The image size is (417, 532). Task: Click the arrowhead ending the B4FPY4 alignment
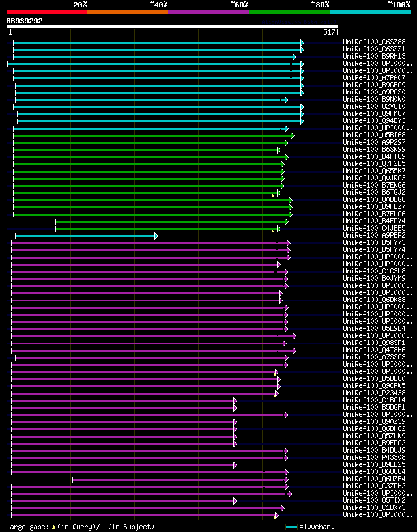click(x=287, y=221)
